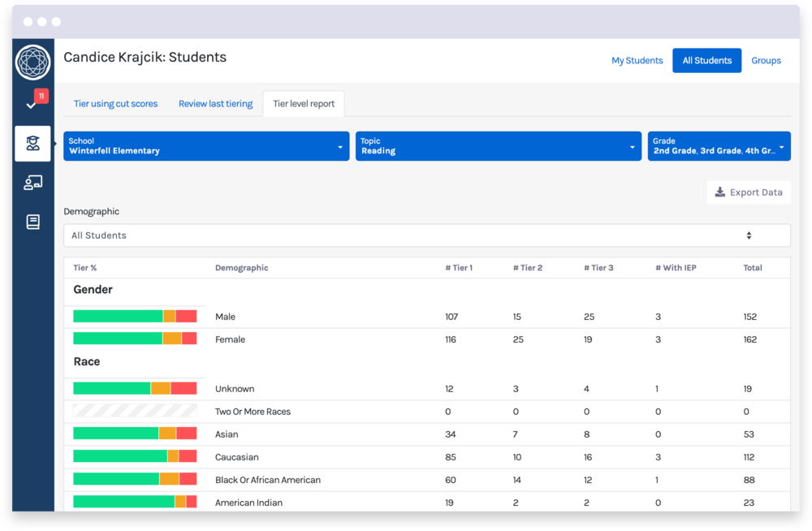Select the Asian row label
Screen dimensions: 812x531
coord(227,434)
